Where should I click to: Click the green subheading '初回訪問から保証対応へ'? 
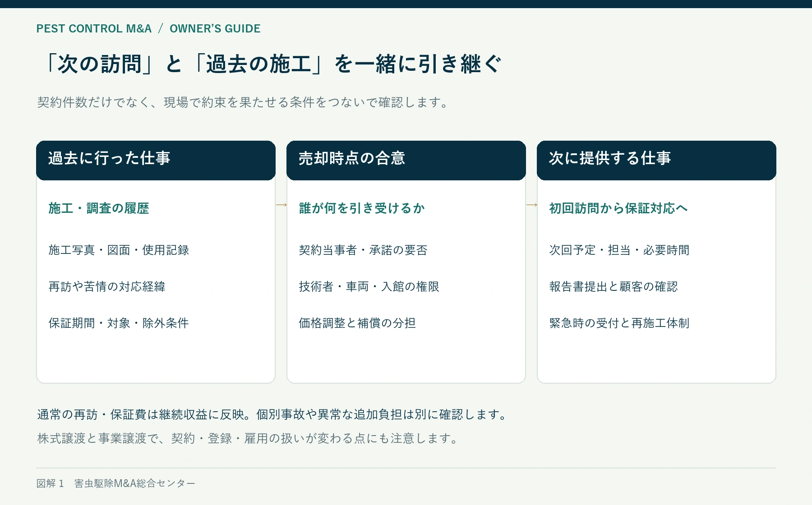tap(618, 208)
